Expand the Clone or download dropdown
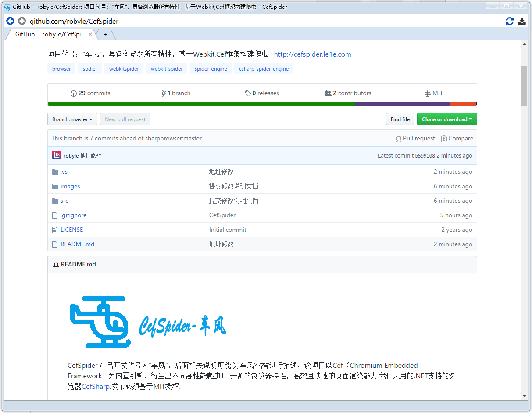 (447, 119)
